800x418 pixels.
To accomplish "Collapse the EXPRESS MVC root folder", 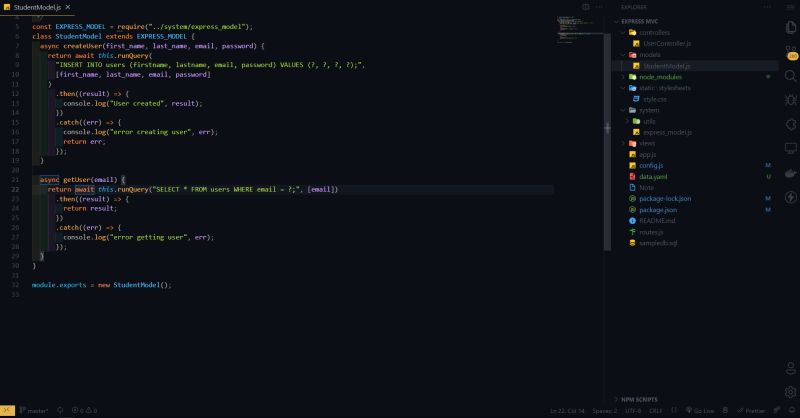I will click(x=639, y=21).
